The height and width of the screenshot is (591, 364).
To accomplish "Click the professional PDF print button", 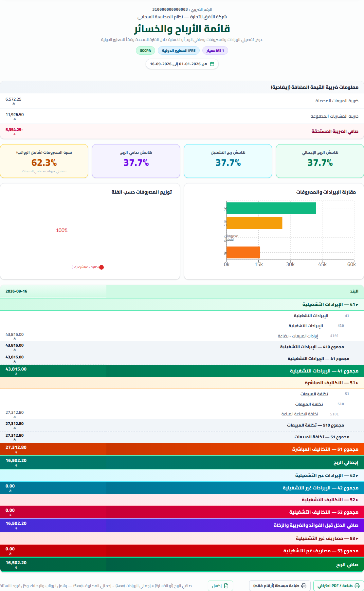I will [x=338, y=585].
